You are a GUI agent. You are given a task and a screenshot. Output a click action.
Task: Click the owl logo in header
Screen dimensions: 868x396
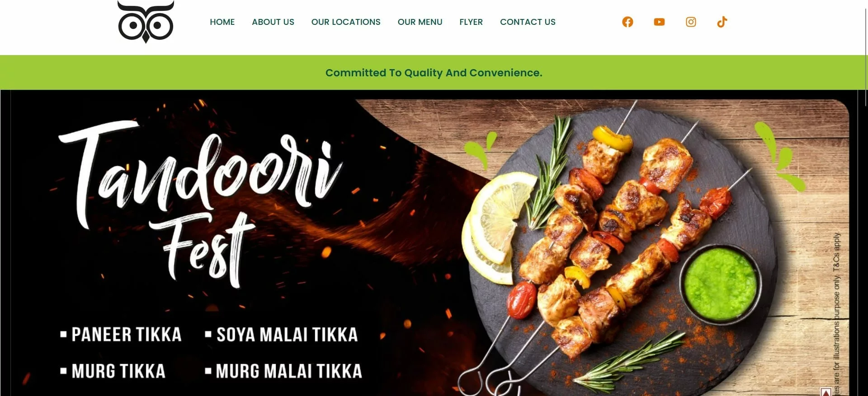146,22
